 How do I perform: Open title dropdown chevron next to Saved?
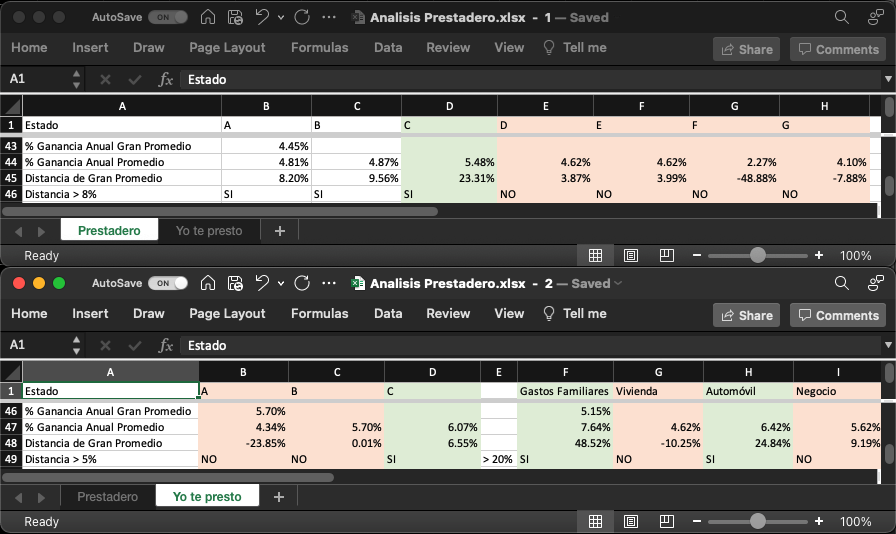618,284
